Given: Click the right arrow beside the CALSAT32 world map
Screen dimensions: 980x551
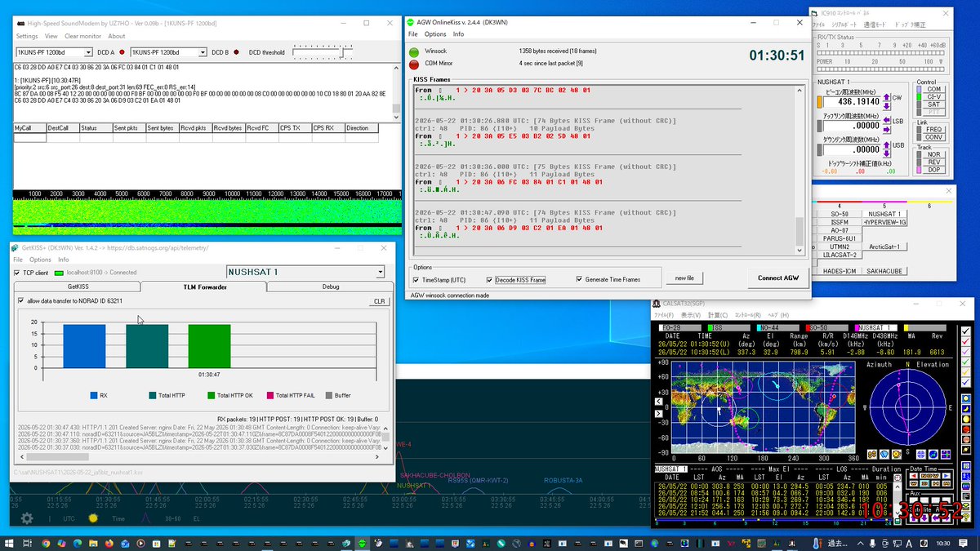Looking at the screenshot, I should (659, 414).
